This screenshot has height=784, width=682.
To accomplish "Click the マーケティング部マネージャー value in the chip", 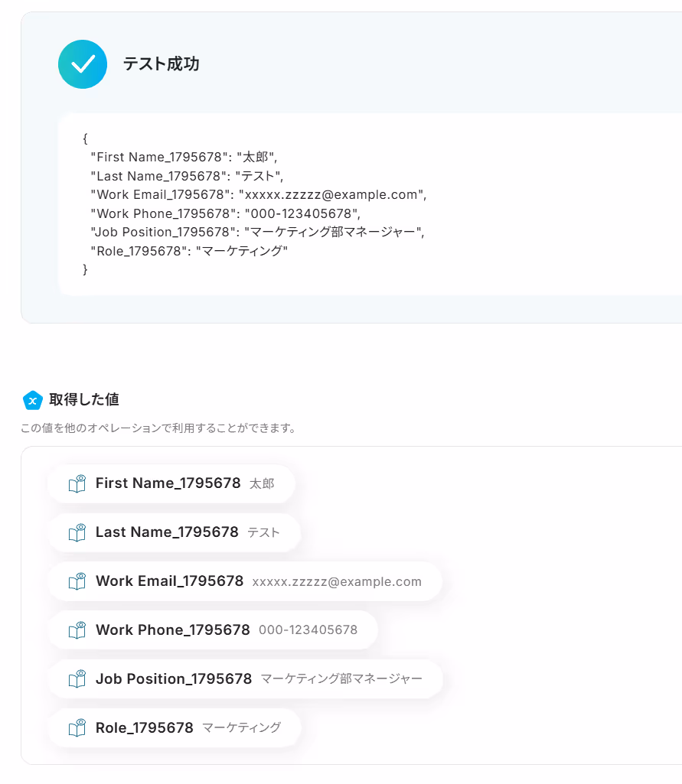I will coord(341,678).
